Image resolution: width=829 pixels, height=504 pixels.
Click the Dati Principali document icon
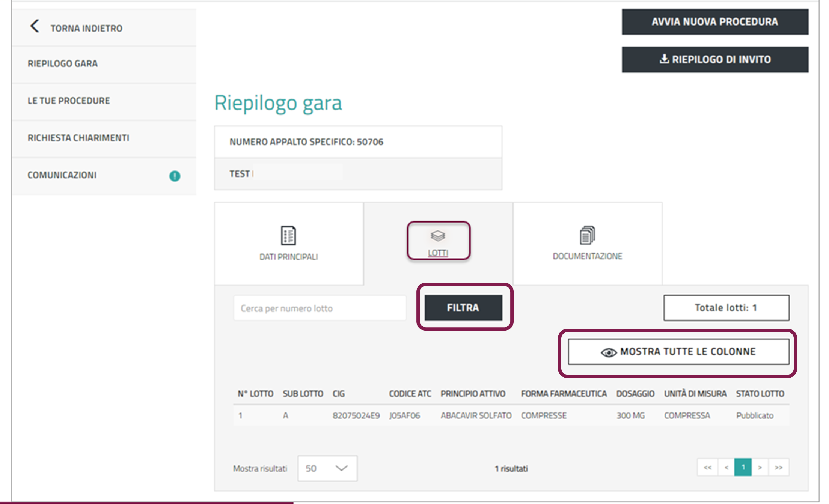288,235
